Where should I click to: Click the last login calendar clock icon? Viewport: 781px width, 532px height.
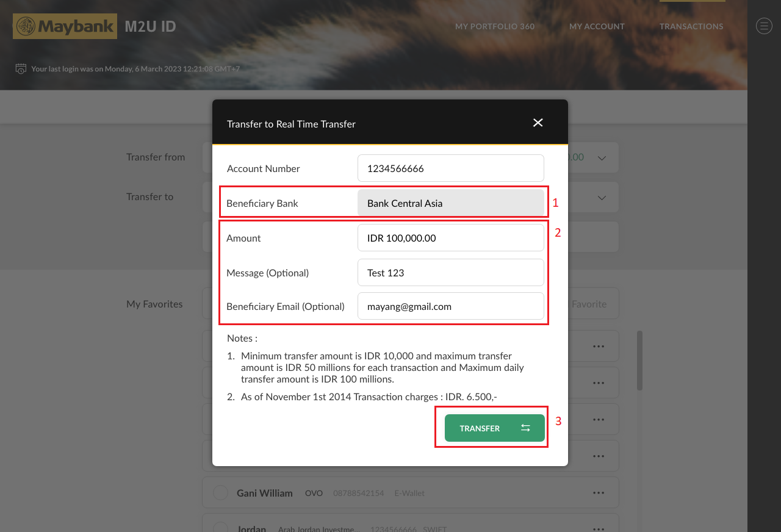(x=21, y=68)
